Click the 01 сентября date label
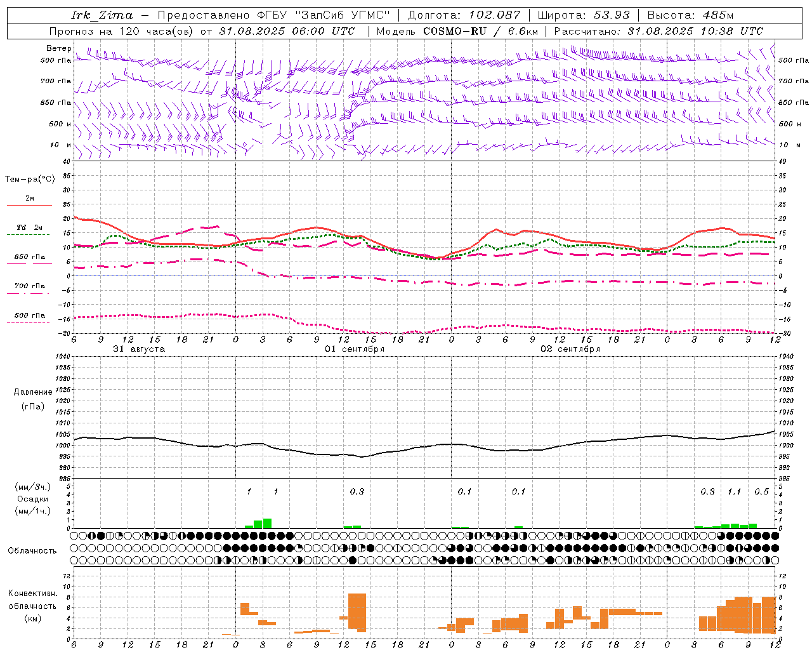 (355, 349)
